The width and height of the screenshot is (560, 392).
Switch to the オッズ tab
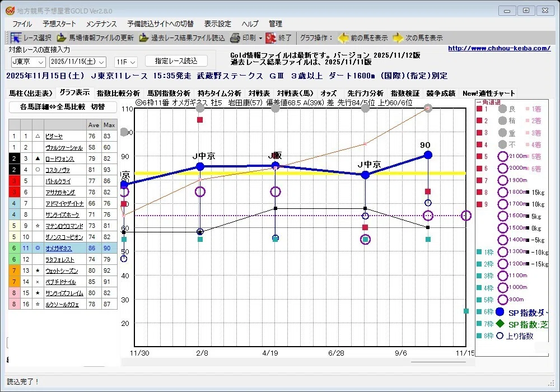[329, 93]
